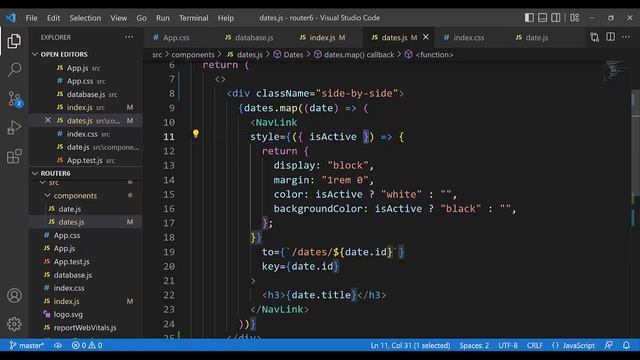The width and height of the screenshot is (640, 360).
Task: Click the code minimap preview
Action: pos(616,71)
